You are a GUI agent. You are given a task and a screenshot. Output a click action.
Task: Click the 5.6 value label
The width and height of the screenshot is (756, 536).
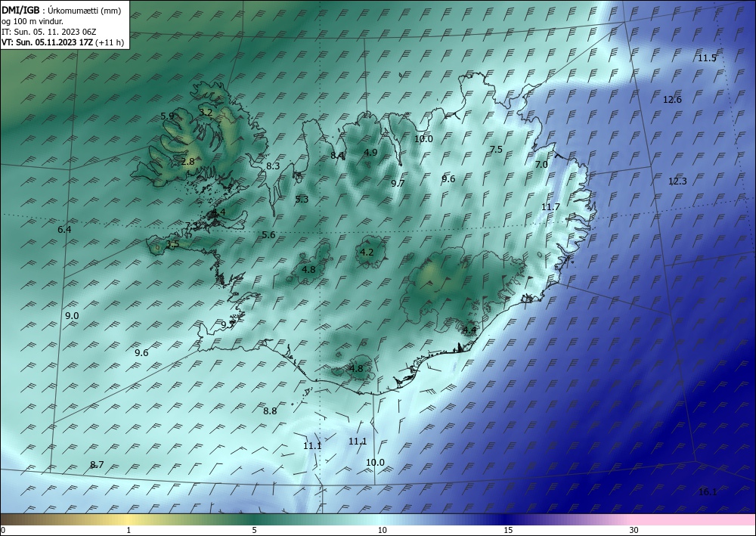tap(268, 235)
